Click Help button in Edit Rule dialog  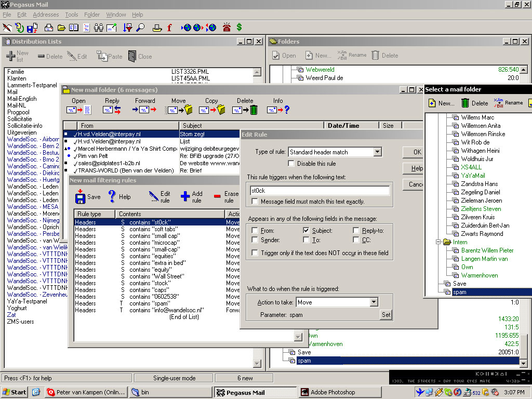[413, 168]
